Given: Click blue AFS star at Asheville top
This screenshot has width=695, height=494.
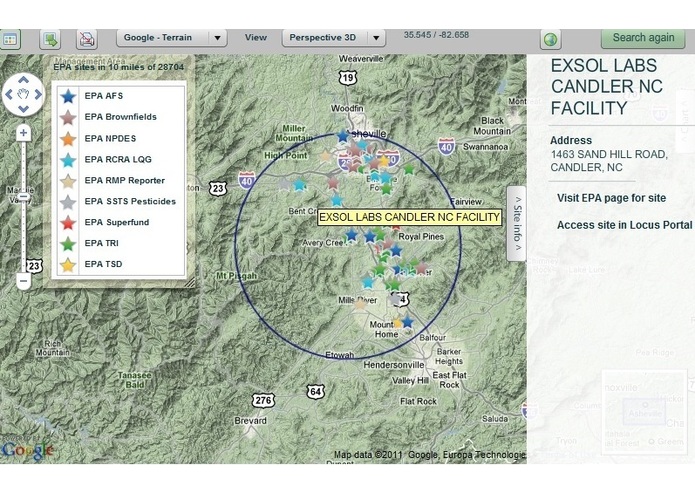Looking at the screenshot, I should (x=343, y=136).
